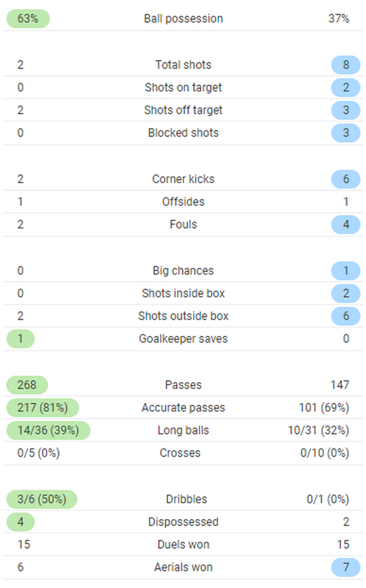Click the 268 passes badge
This screenshot has width=366, height=588.
pyautogui.click(x=27, y=385)
